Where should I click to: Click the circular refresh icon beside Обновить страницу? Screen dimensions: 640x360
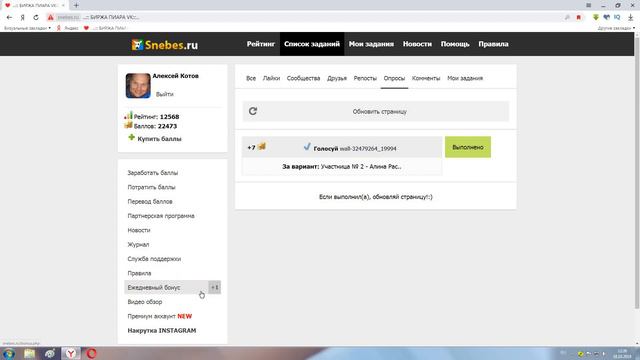tap(253, 111)
